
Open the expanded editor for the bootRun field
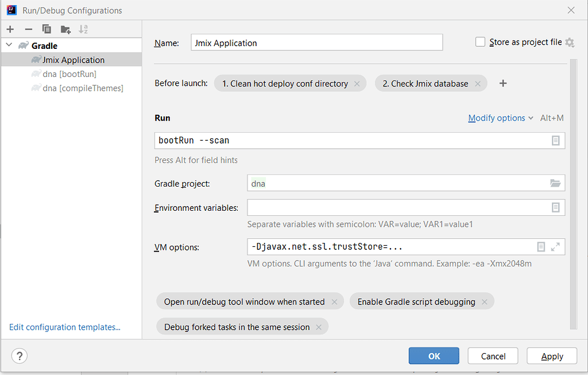(x=555, y=140)
